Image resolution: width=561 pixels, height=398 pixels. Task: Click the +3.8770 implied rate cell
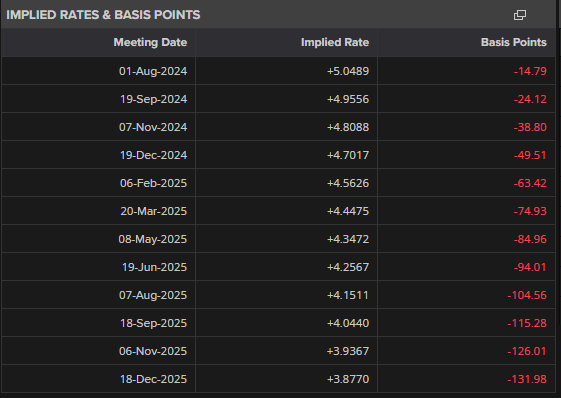pos(287,379)
